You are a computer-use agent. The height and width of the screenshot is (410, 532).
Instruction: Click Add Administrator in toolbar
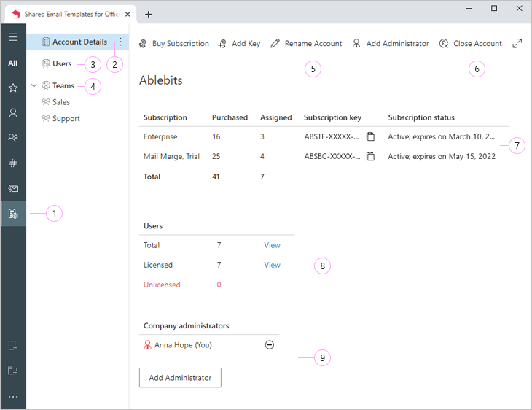pos(391,44)
